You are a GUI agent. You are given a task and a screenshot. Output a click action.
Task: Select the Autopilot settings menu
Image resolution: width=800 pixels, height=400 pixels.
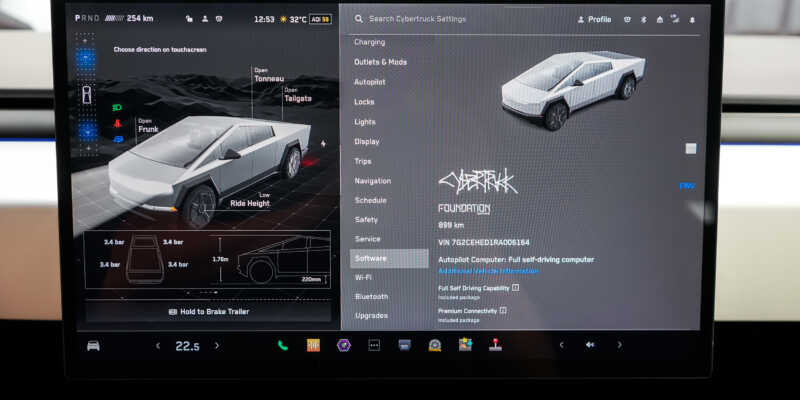pos(369,82)
